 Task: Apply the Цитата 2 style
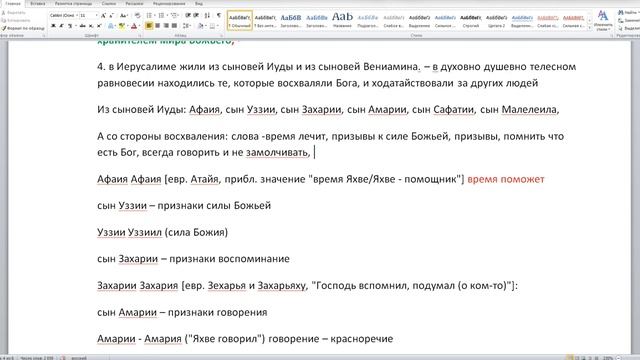(496, 20)
